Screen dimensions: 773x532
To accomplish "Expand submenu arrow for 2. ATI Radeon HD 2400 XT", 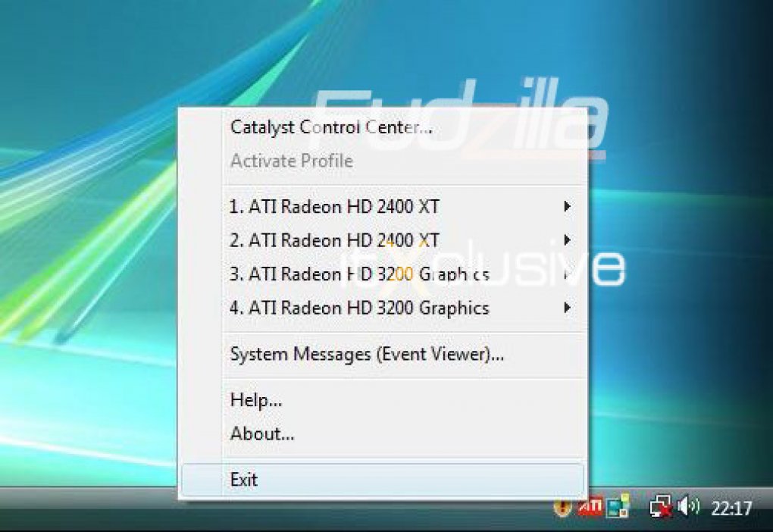I will [x=568, y=240].
